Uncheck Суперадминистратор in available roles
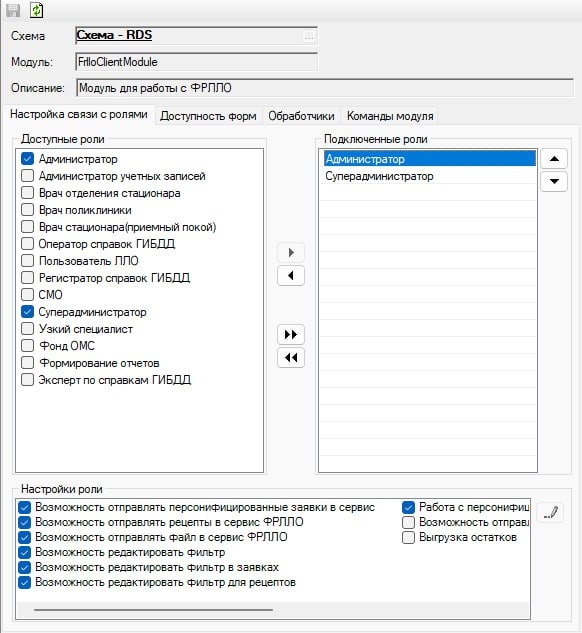This screenshot has height=633, width=582. (27, 312)
